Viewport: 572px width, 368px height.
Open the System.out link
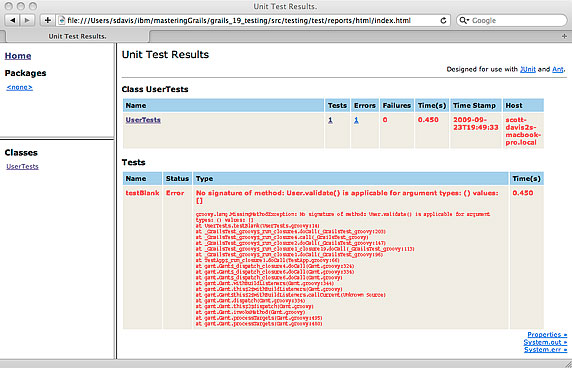(x=545, y=342)
